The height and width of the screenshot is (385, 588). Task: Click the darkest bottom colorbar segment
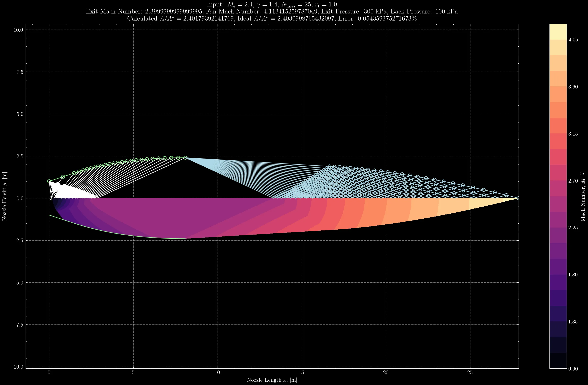coord(558,361)
